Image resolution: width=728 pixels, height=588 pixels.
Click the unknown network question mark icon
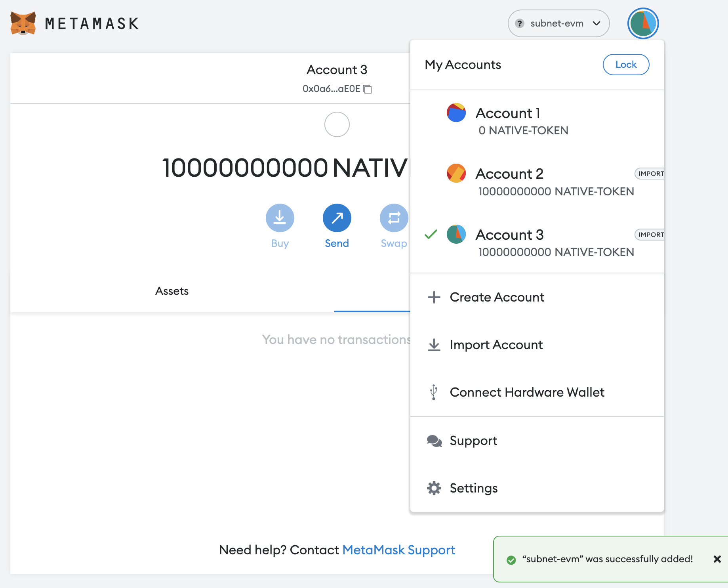[520, 23]
